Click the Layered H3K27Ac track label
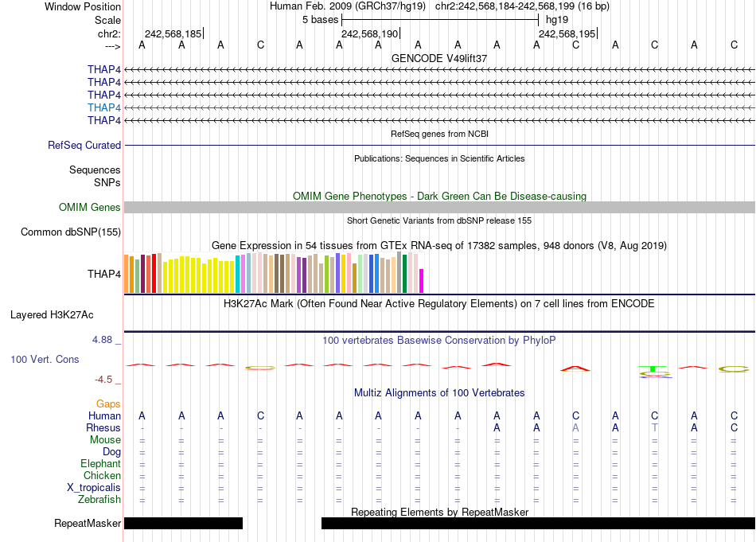Screen dimensions: 756x542 52,315
